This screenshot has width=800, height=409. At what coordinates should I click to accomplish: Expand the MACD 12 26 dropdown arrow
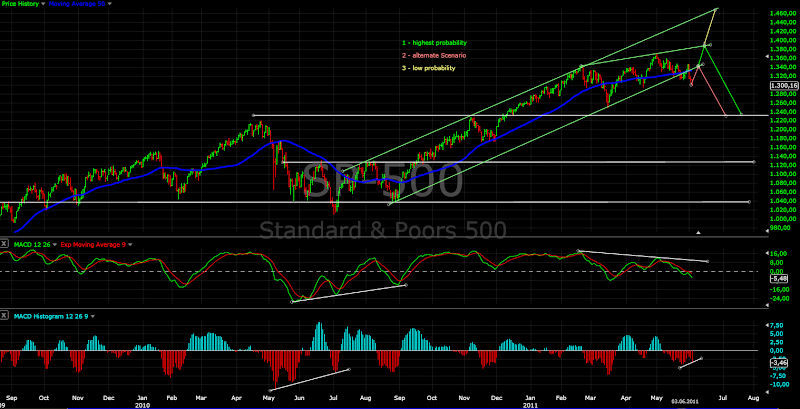(56, 245)
